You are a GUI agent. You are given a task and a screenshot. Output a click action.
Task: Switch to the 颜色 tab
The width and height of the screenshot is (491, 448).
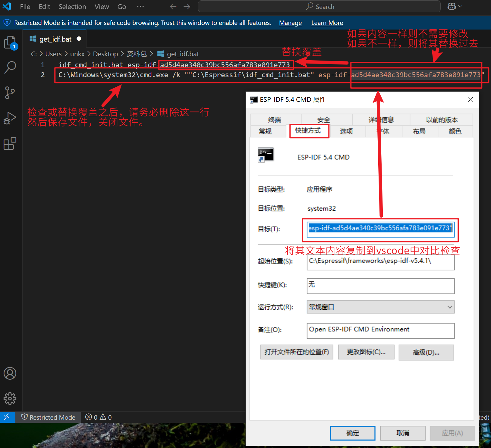click(x=455, y=131)
